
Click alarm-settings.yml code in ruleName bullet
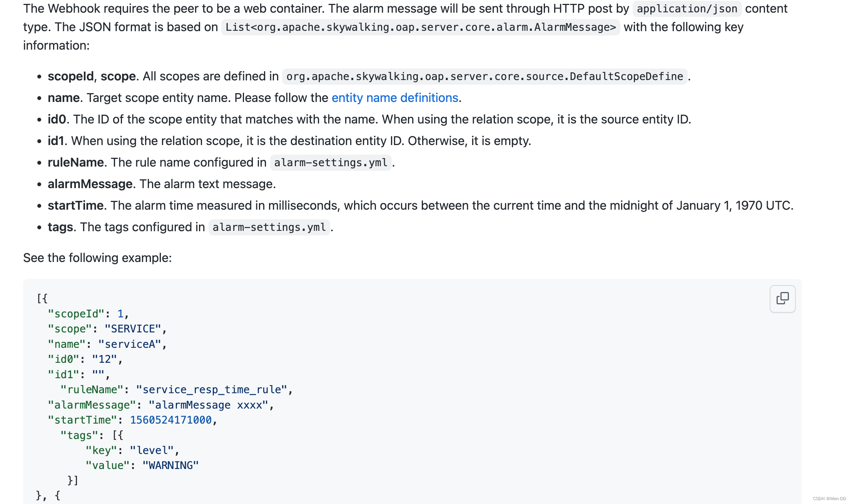pyautogui.click(x=331, y=162)
